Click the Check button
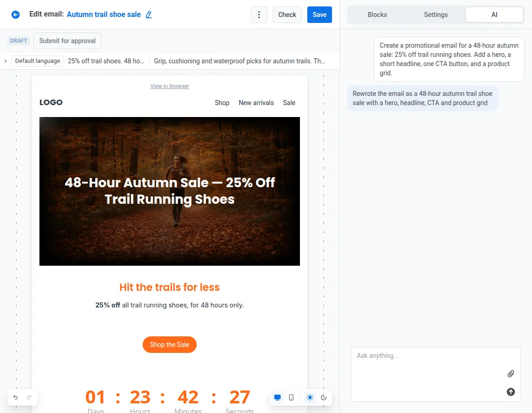The image size is (532, 413). [287, 15]
